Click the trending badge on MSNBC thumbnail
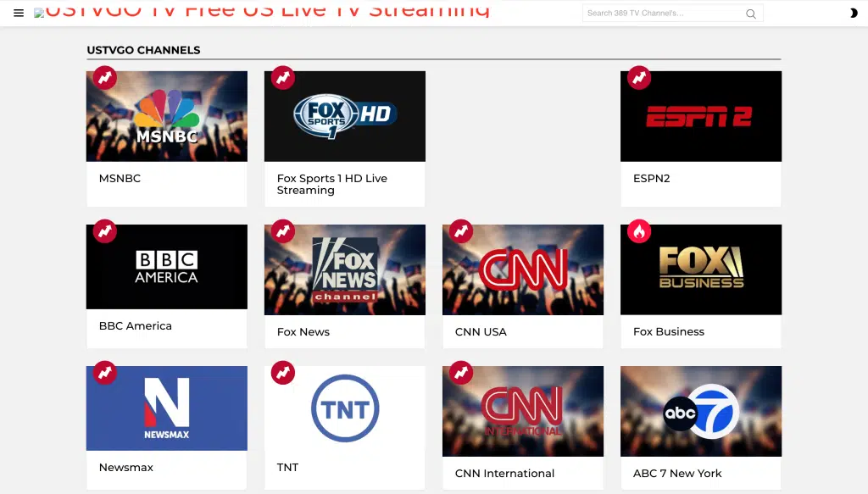The image size is (868, 494). 104,77
